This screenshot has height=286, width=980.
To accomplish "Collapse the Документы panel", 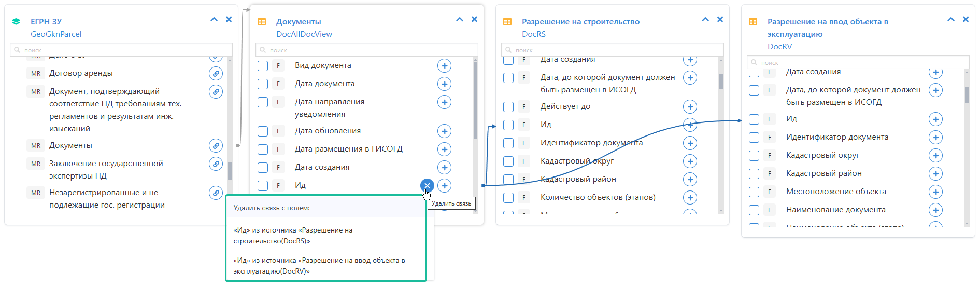I will tap(460, 19).
